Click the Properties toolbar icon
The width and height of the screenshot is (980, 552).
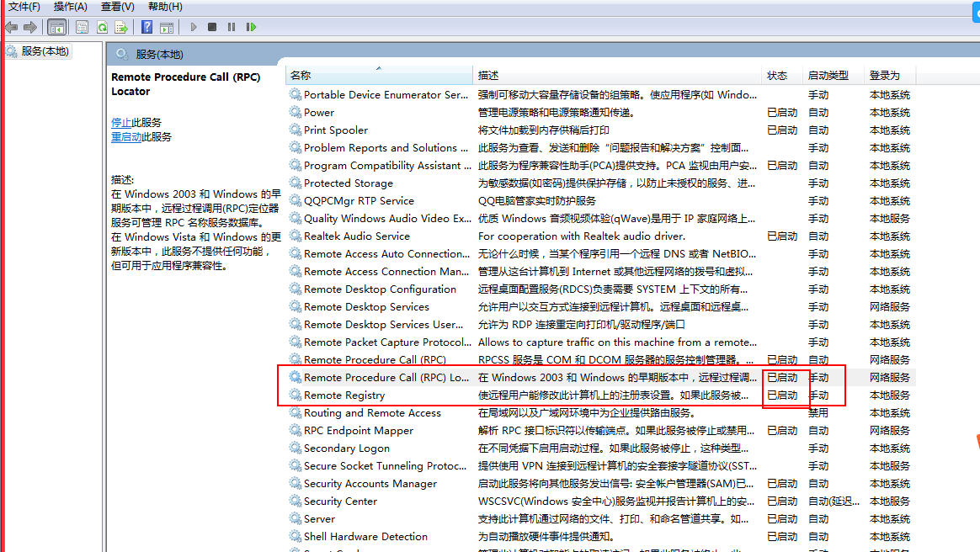click(82, 27)
